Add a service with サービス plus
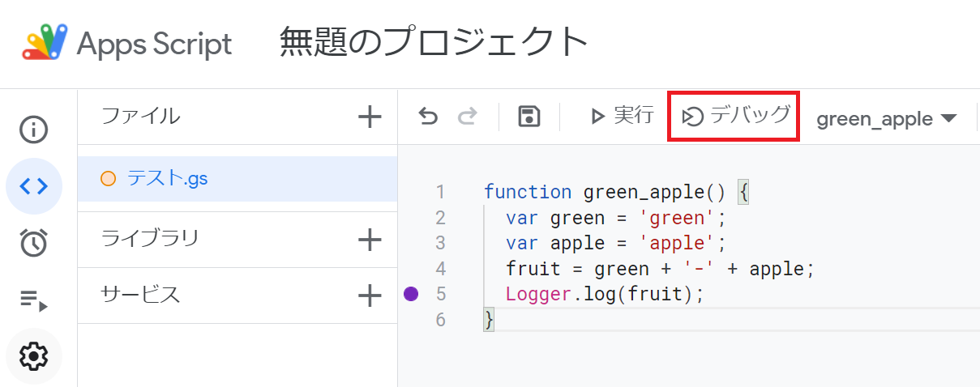The width and height of the screenshot is (980, 387). [370, 296]
